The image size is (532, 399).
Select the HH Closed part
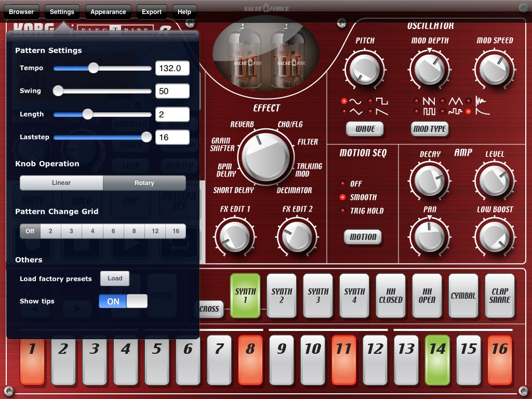pyautogui.click(x=391, y=296)
